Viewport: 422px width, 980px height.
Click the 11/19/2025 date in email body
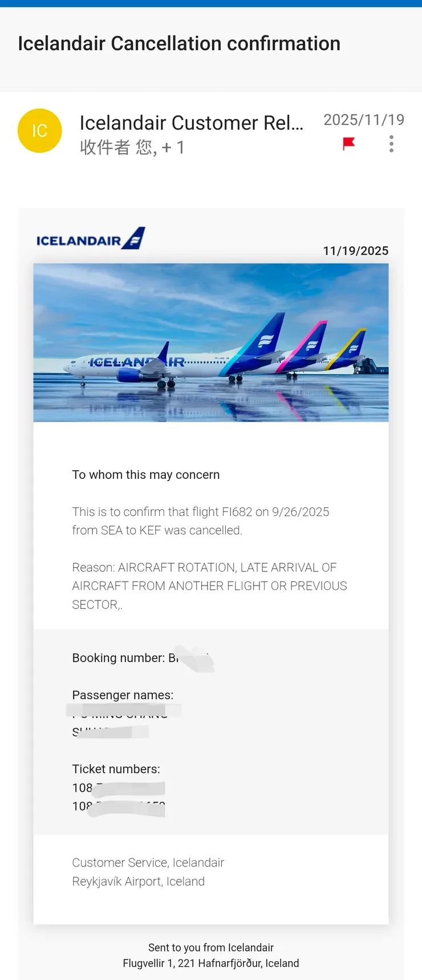click(355, 251)
